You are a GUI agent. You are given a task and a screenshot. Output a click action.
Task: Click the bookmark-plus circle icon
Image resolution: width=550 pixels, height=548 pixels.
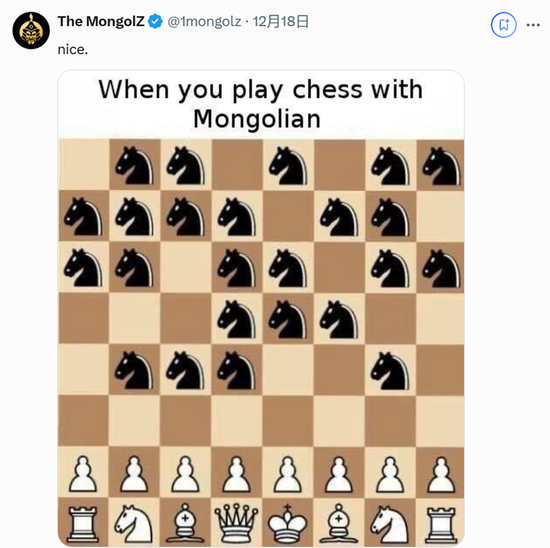click(504, 25)
